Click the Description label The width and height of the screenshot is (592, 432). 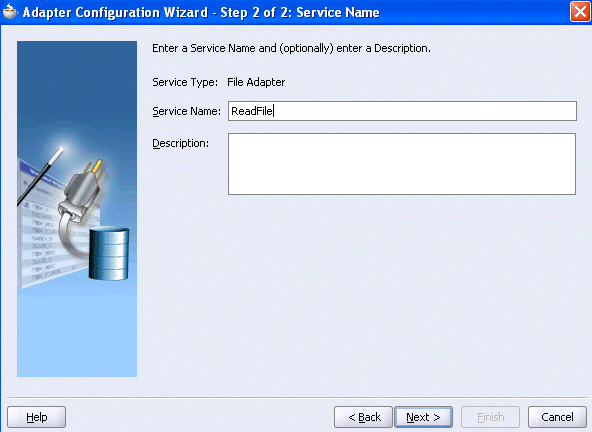coord(180,143)
